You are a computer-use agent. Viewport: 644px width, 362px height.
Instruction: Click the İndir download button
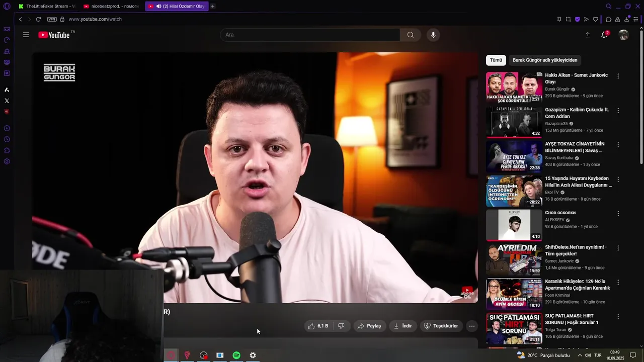pos(403,326)
